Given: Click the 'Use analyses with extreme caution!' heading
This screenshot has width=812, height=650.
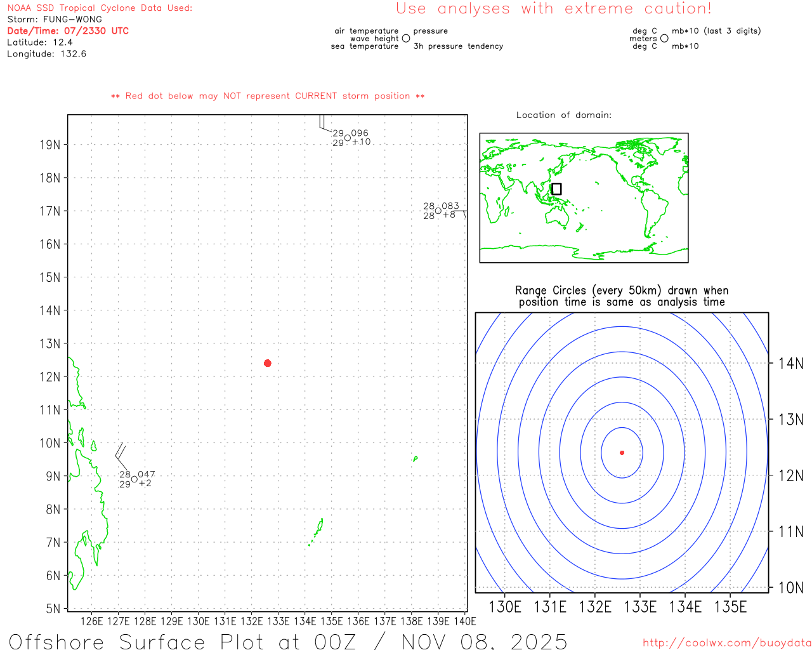Looking at the screenshot, I should (x=553, y=9).
